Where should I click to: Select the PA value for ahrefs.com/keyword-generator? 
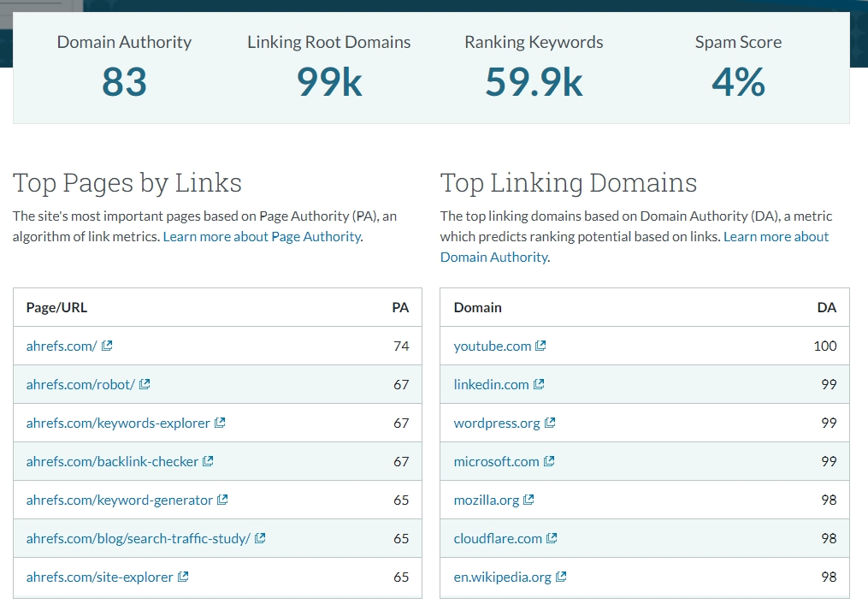click(x=401, y=500)
